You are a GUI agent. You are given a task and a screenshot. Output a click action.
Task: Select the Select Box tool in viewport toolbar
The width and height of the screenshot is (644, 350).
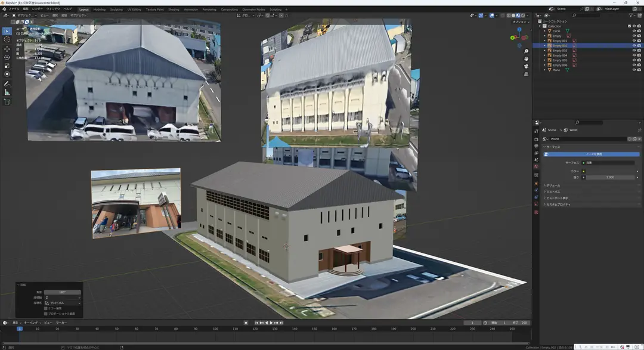[x=7, y=31]
